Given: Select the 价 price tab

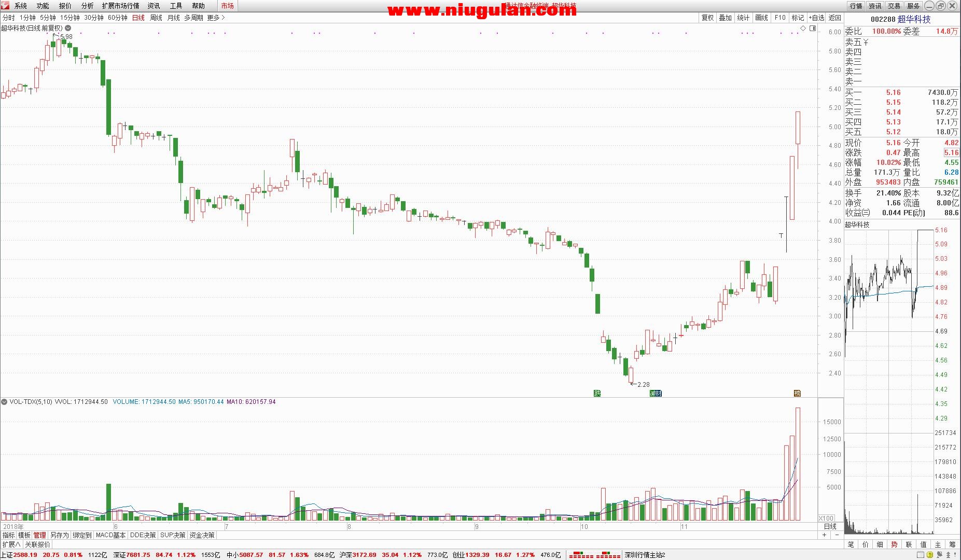Looking at the screenshot, I should tap(865, 544).
